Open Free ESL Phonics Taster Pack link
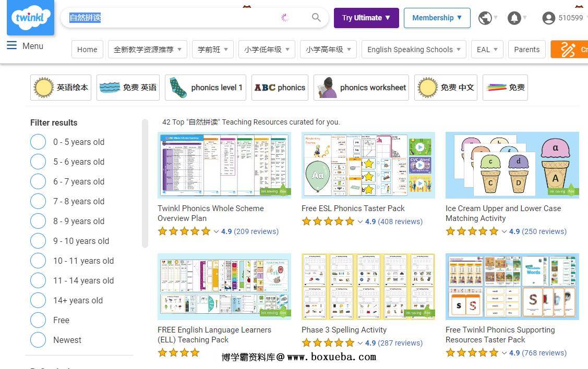Viewport: 588px width, 369px height. tap(353, 208)
